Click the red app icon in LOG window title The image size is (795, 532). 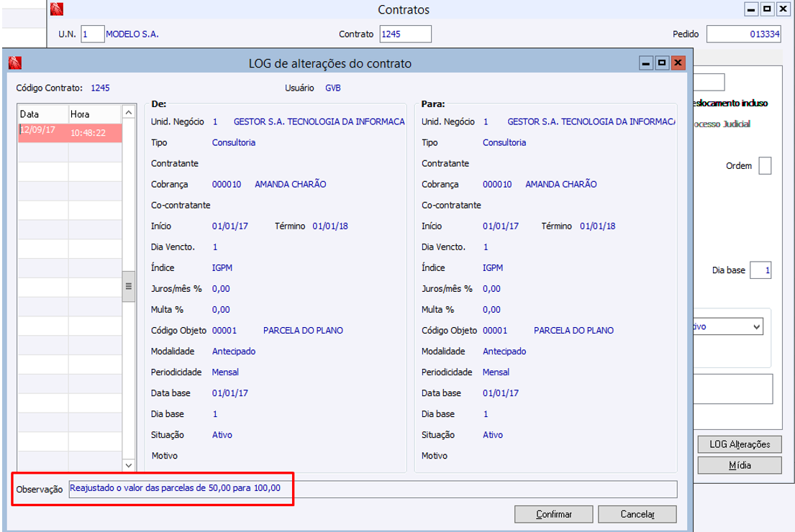point(14,63)
